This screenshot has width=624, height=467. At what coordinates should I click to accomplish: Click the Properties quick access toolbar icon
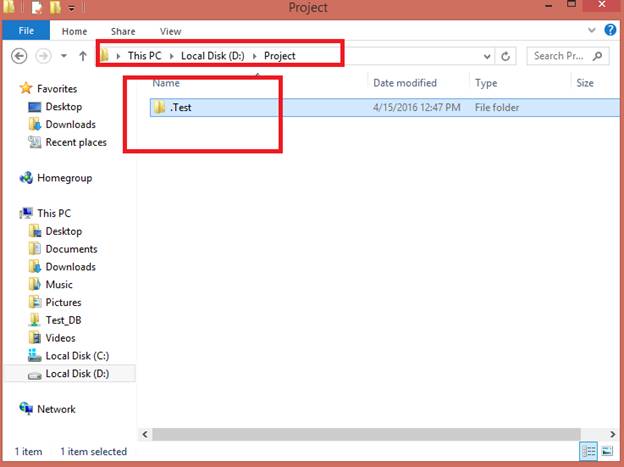(x=37, y=8)
